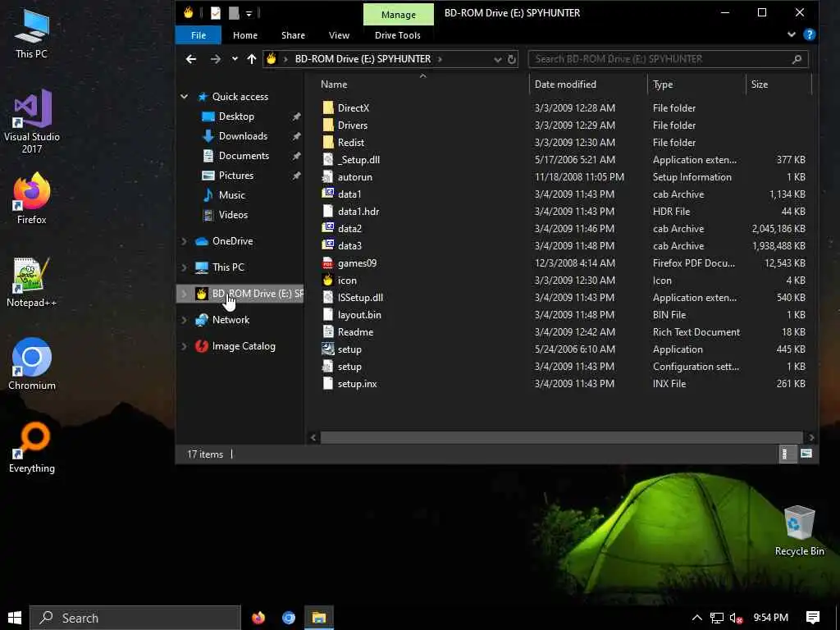The height and width of the screenshot is (630, 840).
Task: Click the muted volume tray icon
Action: click(x=737, y=618)
